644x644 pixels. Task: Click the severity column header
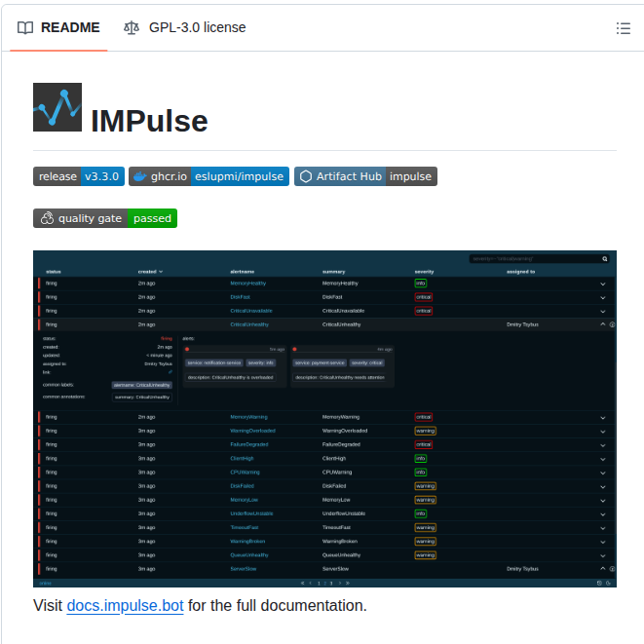(x=424, y=272)
